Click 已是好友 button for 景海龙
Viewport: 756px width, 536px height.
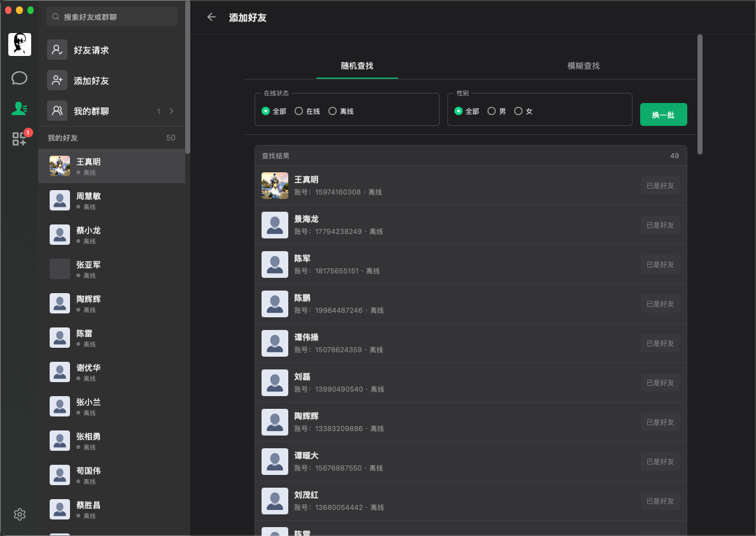660,225
